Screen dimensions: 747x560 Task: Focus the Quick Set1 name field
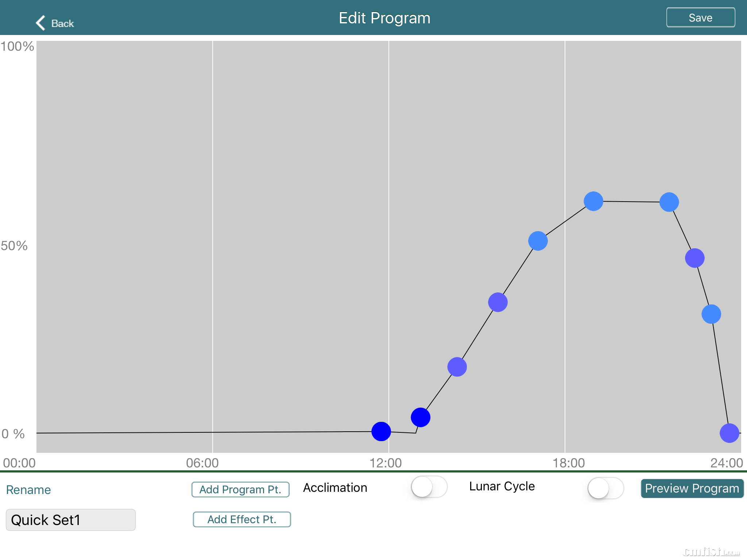pyautogui.click(x=71, y=520)
